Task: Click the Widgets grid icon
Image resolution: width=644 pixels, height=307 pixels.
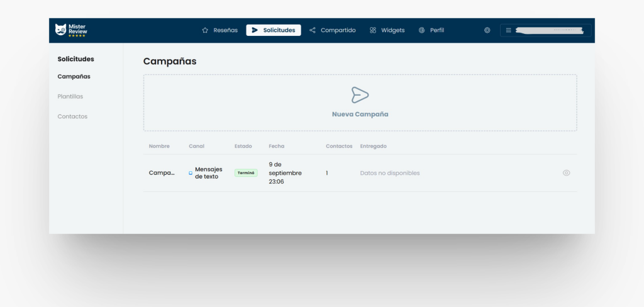Action: (373, 30)
